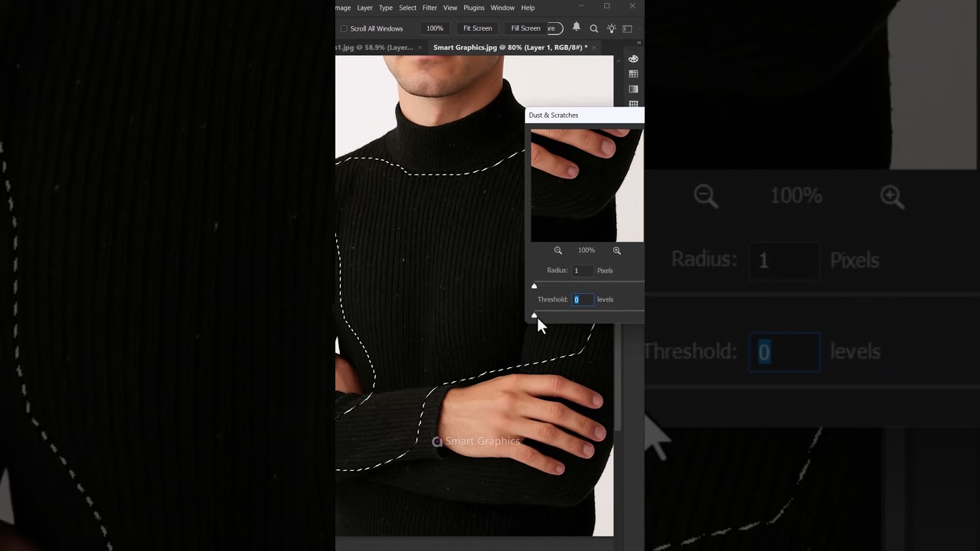
Task: Open the Window menu
Action: pyautogui.click(x=502, y=8)
